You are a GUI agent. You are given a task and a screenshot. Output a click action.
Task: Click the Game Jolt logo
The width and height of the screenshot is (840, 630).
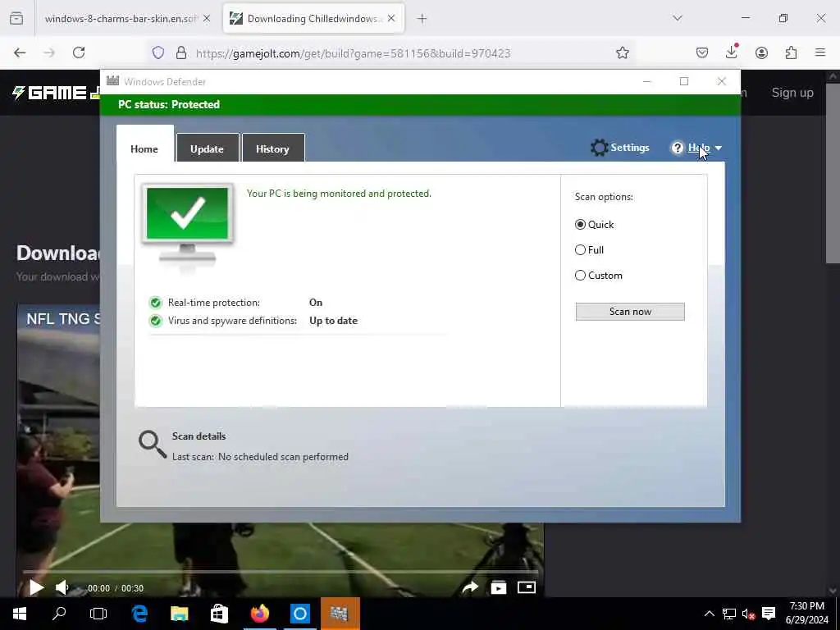pos(56,93)
